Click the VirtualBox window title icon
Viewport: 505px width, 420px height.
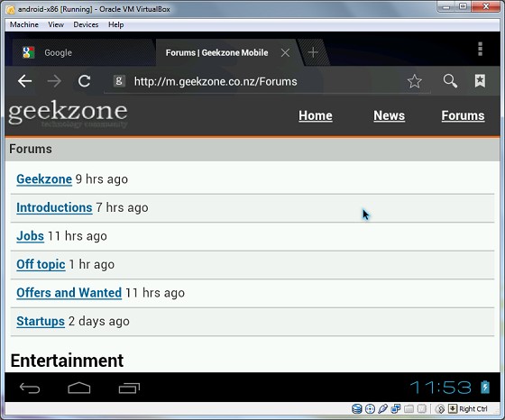pyautogui.click(x=11, y=9)
